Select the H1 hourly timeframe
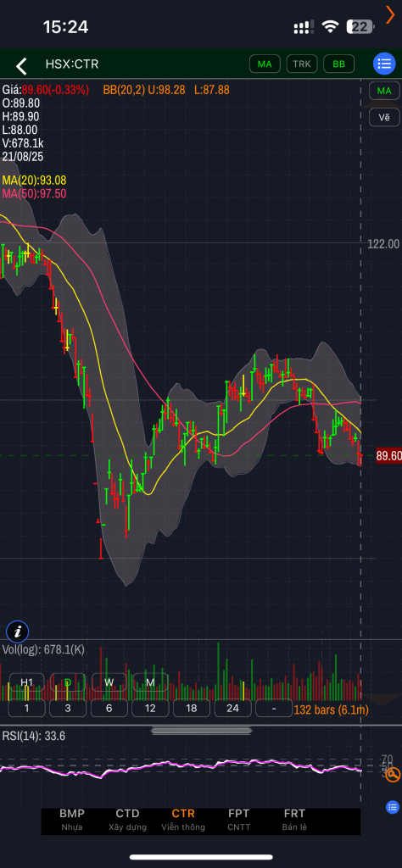402x868 pixels. pos(26,682)
